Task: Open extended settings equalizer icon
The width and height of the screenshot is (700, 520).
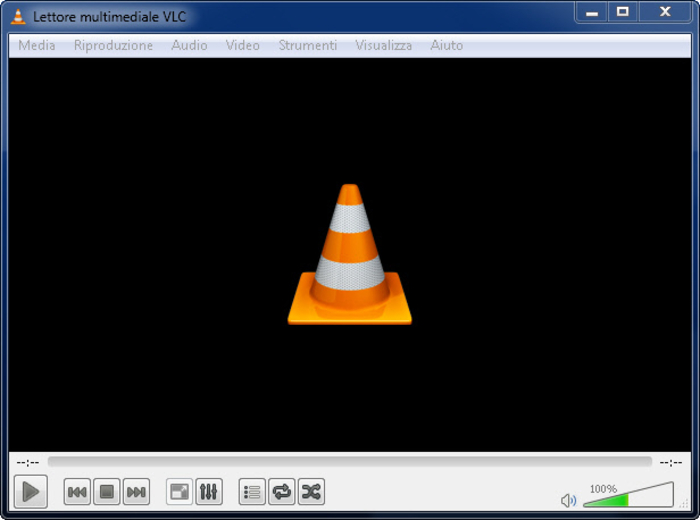Action: tap(209, 492)
